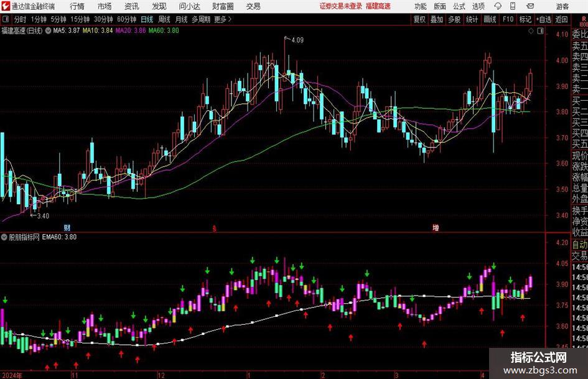The height and width of the screenshot is (379, 588).
Task: Expand the 更多 period options
Action: coord(223,19)
